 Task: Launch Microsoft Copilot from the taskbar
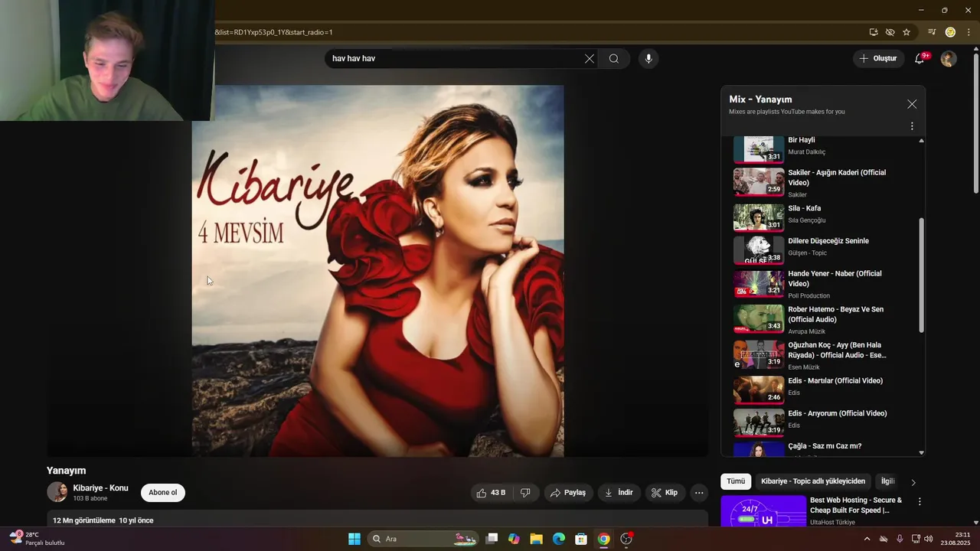coord(514,539)
